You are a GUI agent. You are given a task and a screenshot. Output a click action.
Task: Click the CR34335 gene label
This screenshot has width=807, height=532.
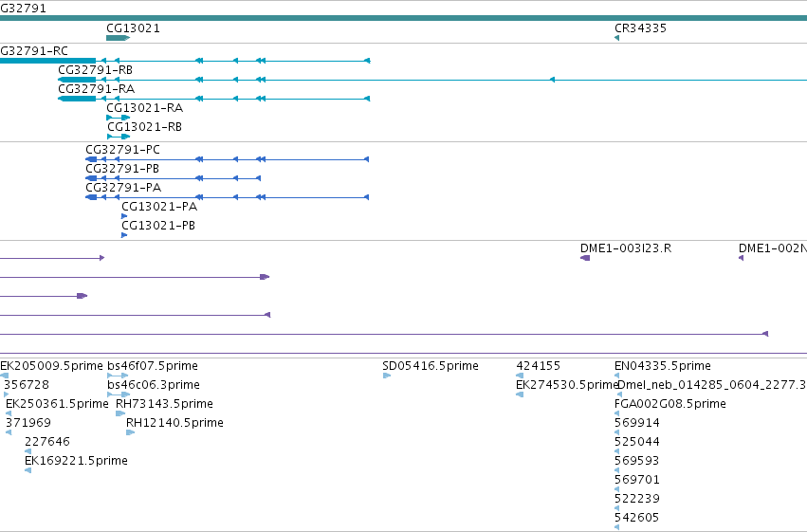coord(640,28)
